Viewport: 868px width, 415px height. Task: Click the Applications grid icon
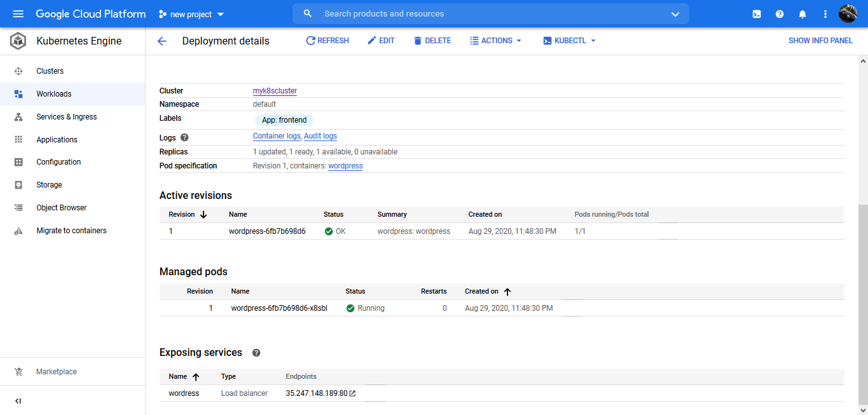18,140
